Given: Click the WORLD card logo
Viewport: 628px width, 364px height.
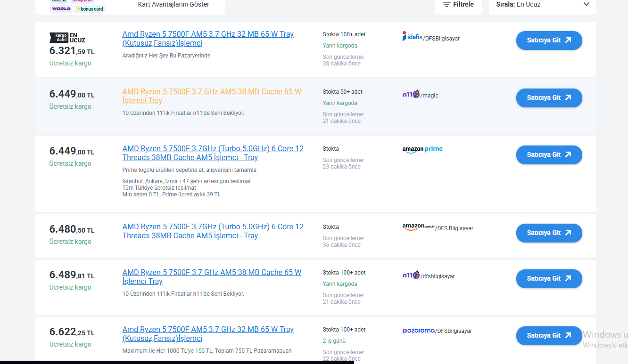Looking at the screenshot, I should [x=61, y=8].
